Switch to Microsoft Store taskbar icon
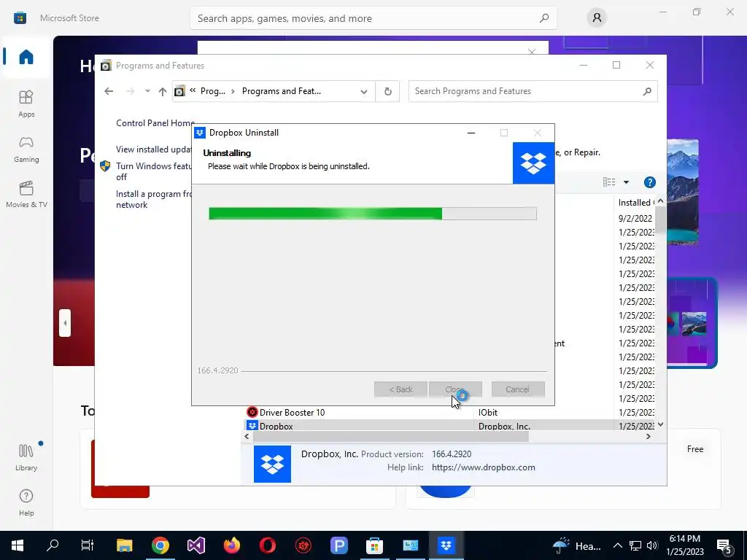The image size is (747, 560). (x=374, y=545)
